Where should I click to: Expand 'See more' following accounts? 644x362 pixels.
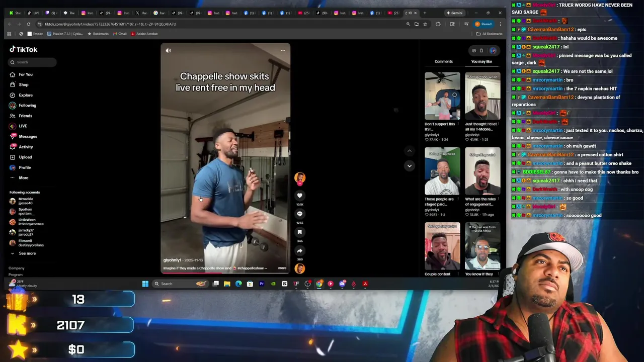coord(24,253)
